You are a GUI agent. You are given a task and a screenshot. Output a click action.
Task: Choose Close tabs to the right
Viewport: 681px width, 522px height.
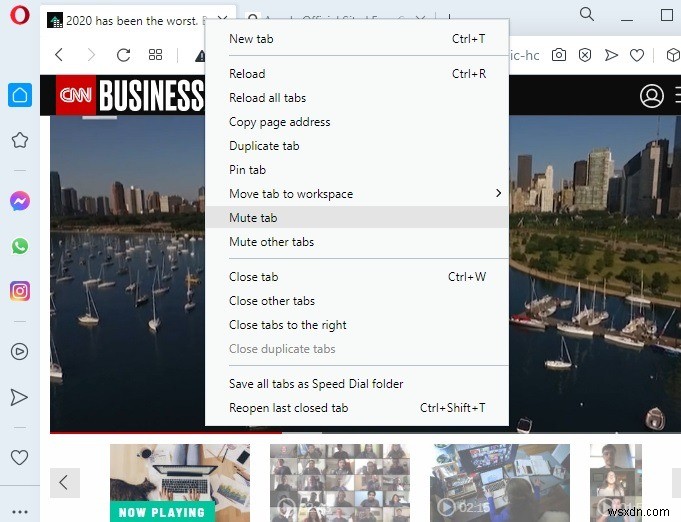[357, 325]
